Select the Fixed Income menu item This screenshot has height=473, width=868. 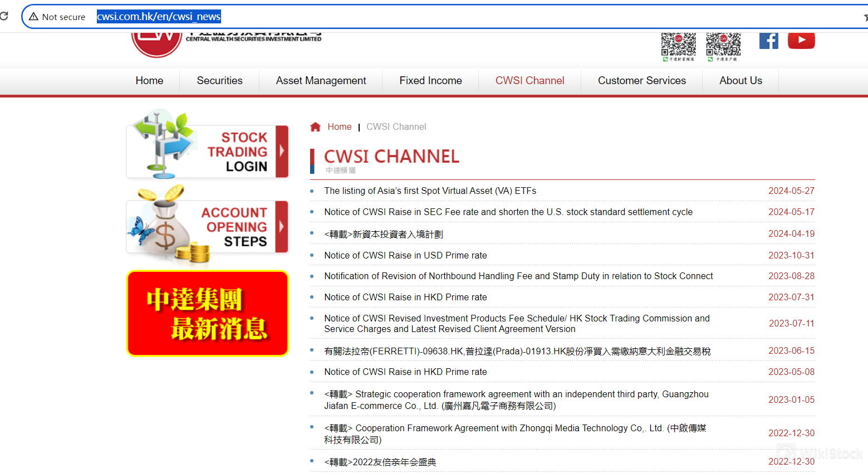(x=430, y=81)
